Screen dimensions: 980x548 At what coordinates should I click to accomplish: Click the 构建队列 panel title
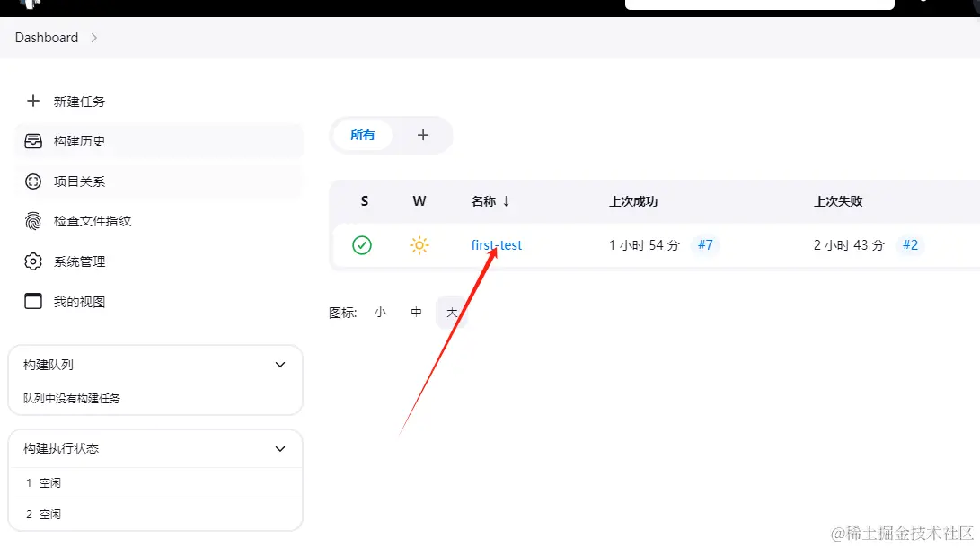pos(49,365)
